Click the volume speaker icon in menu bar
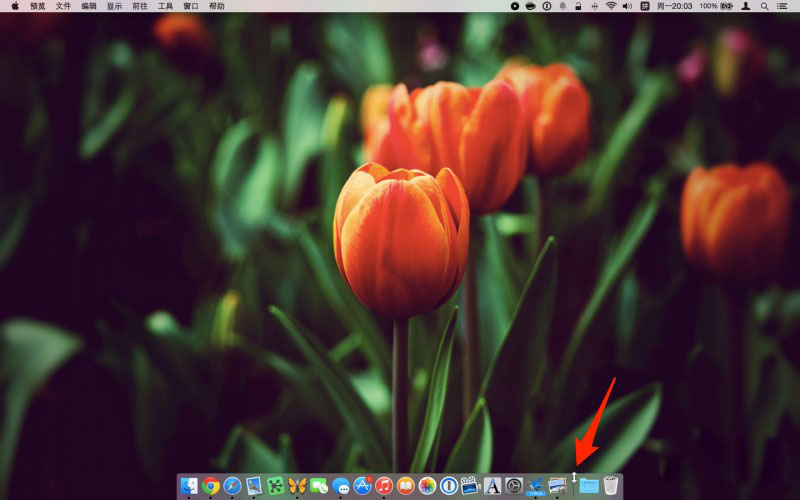The height and width of the screenshot is (500, 800). [x=627, y=6]
